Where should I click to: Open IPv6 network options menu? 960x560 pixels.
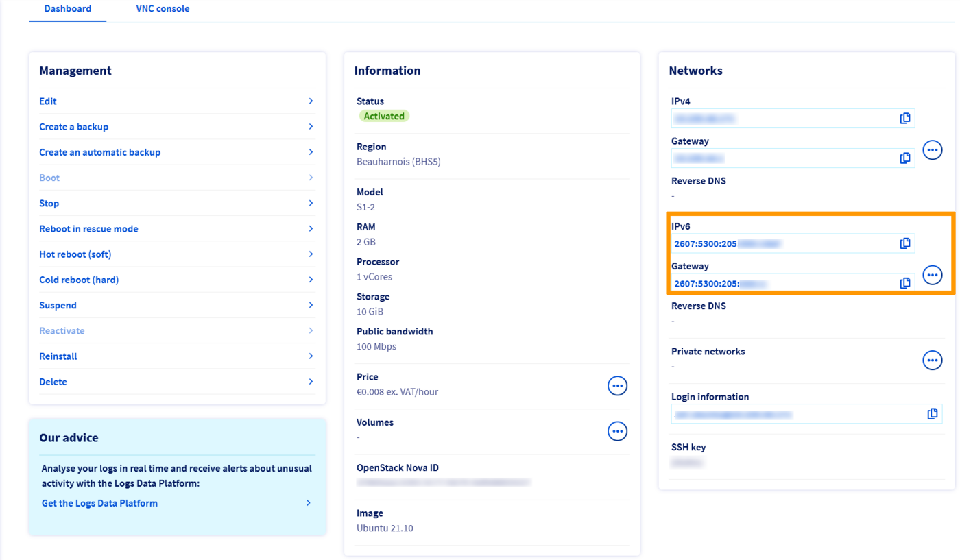(933, 275)
